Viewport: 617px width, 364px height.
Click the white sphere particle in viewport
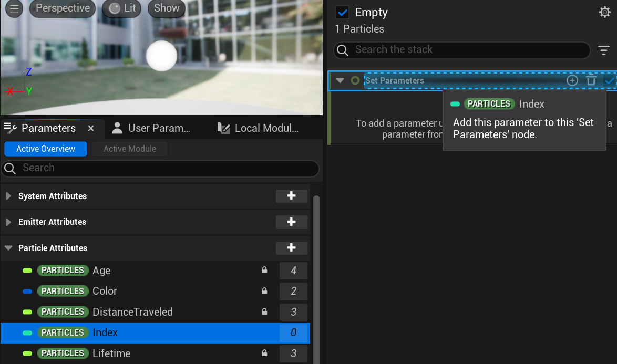point(161,56)
